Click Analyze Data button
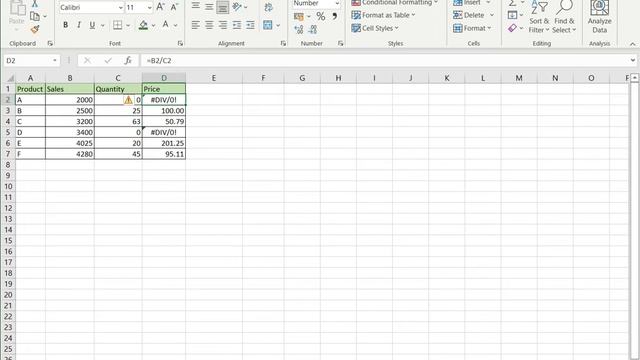Screen dimensions: 640x360 599,18
